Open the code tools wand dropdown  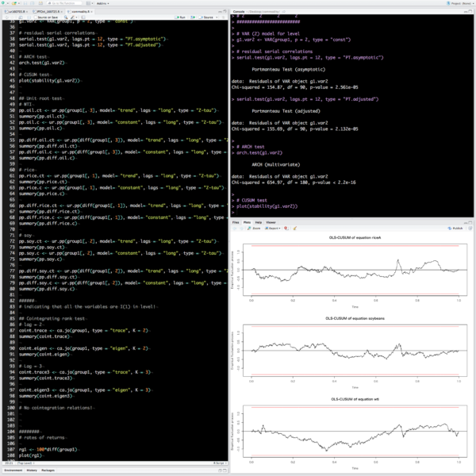tap(74, 17)
